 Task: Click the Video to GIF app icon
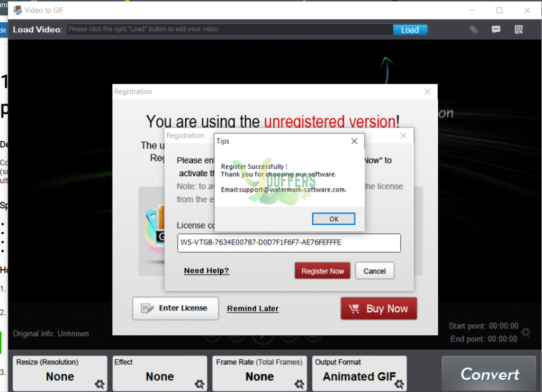click(x=17, y=11)
